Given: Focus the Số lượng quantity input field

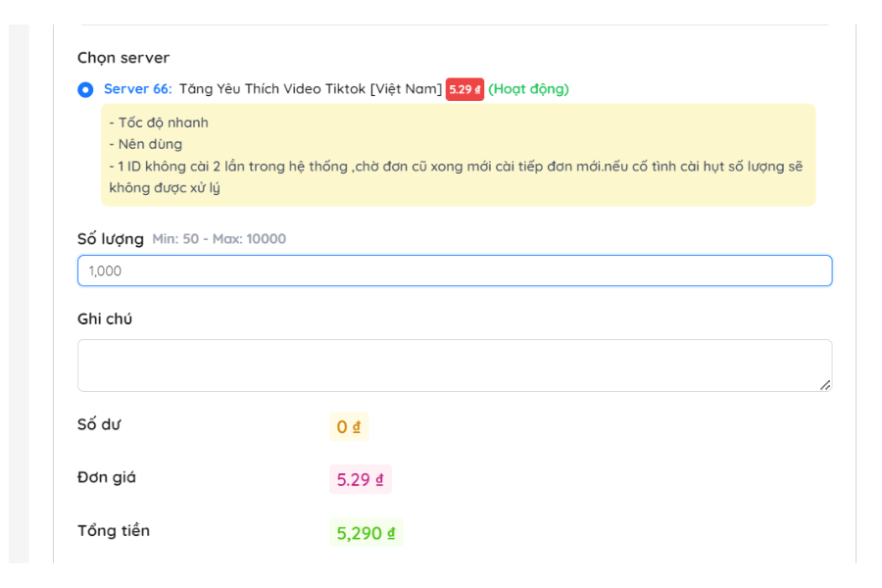Looking at the screenshot, I should tap(455, 270).
